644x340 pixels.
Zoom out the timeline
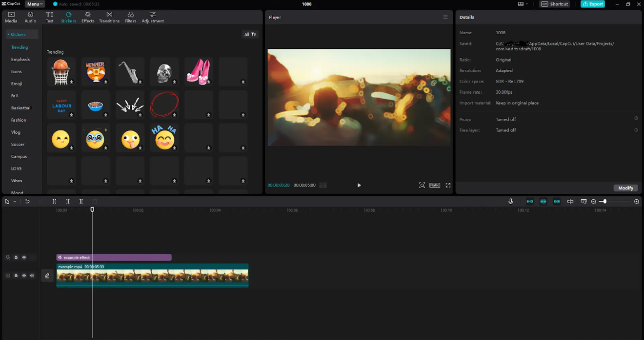pos(593,202)
